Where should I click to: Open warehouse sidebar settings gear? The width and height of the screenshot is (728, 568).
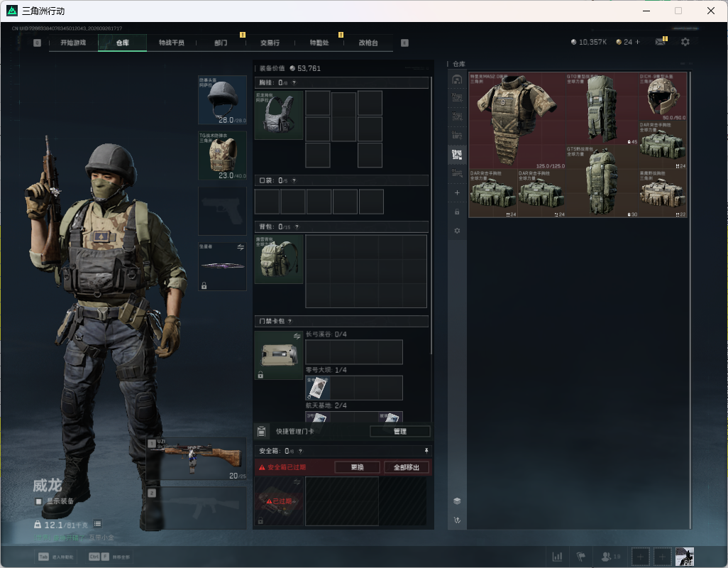[x=457, y=231]
